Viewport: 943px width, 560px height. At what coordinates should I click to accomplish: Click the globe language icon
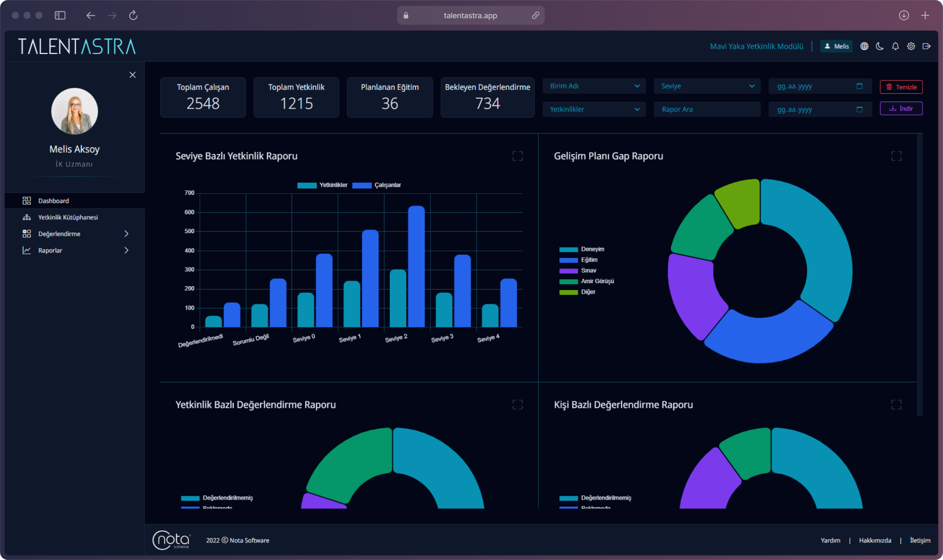(x=864, y=46)
